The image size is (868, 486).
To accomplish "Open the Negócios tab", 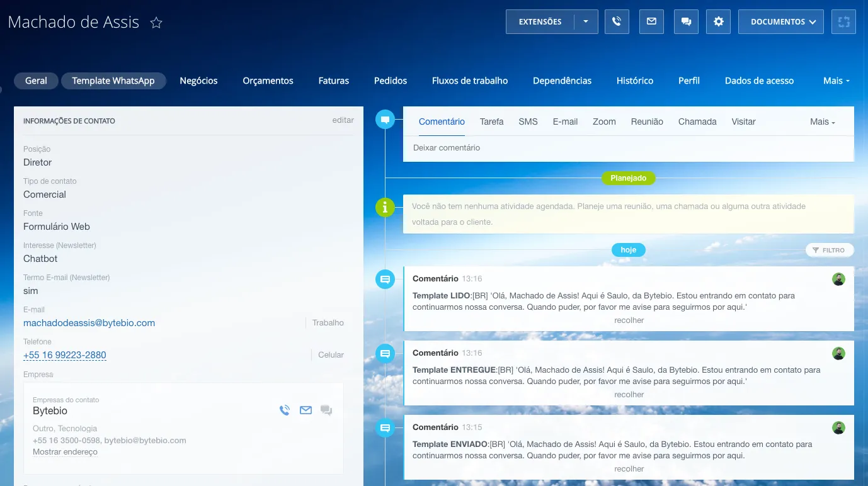I will point(198,81).
